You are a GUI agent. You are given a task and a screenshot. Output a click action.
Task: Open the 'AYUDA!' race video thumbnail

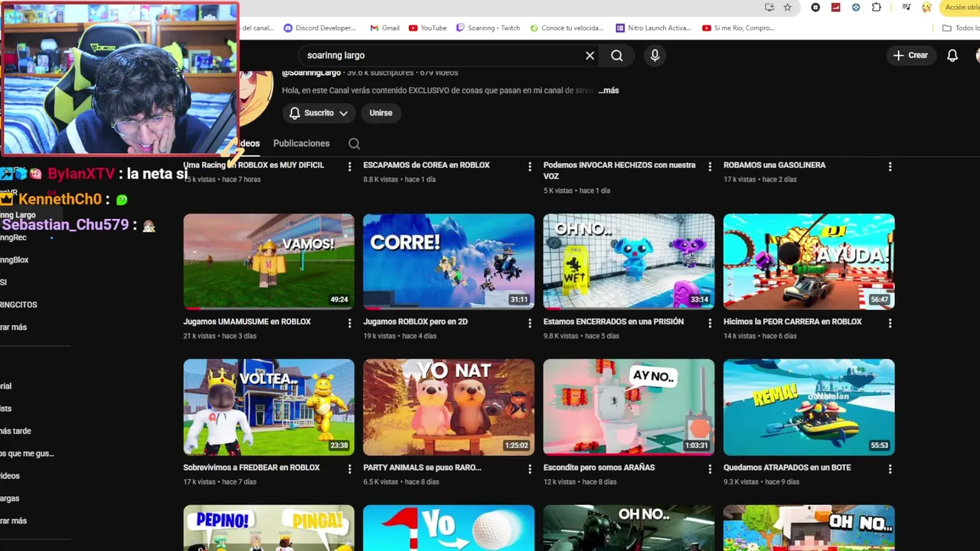[808, 261]
